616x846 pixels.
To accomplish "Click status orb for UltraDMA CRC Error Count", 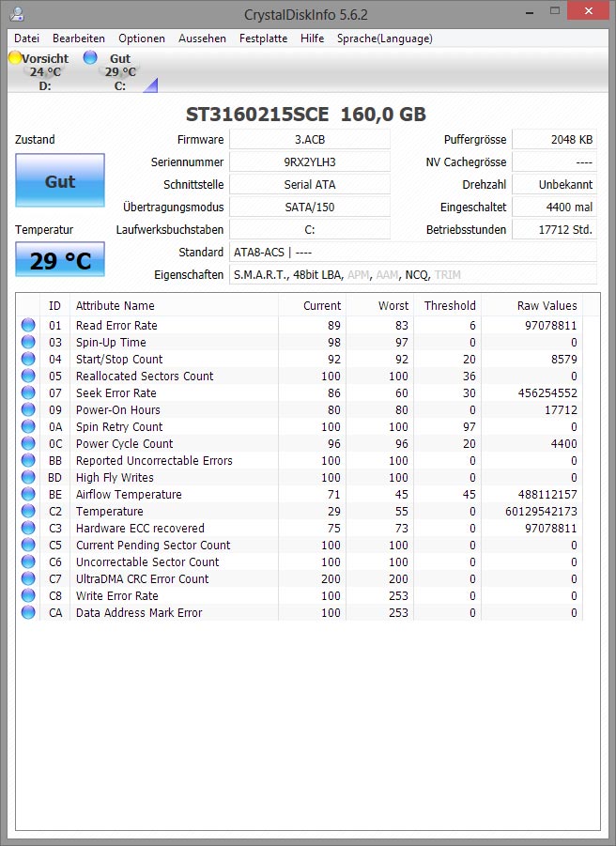I will click(28, 578).
